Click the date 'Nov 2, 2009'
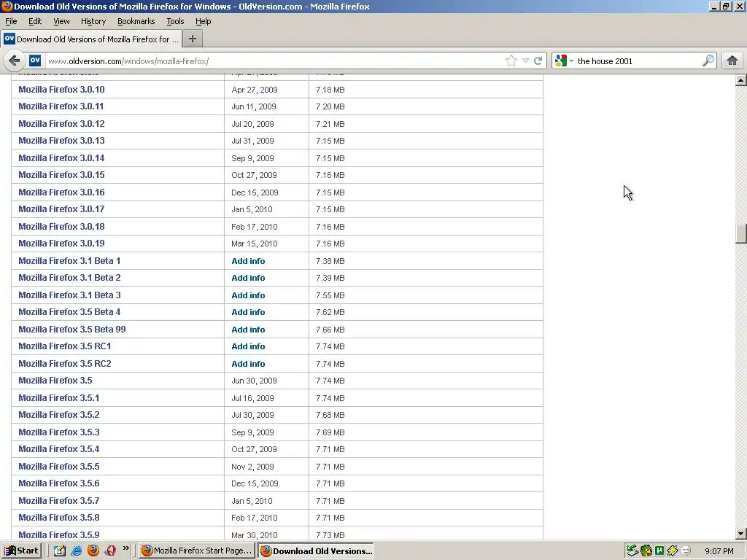Image resolution: width=747 pixels, height=560 pixels. click(x=252, y=467)
